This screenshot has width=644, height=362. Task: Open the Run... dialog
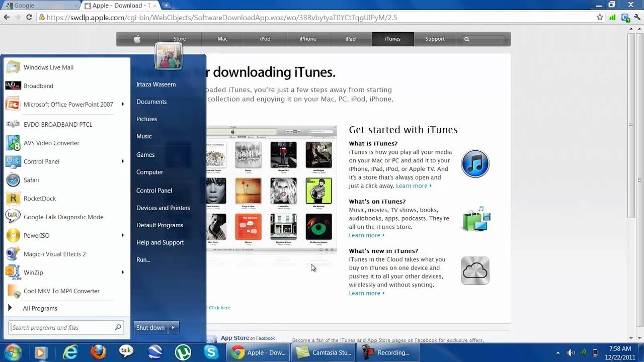(x=143, y=260)
